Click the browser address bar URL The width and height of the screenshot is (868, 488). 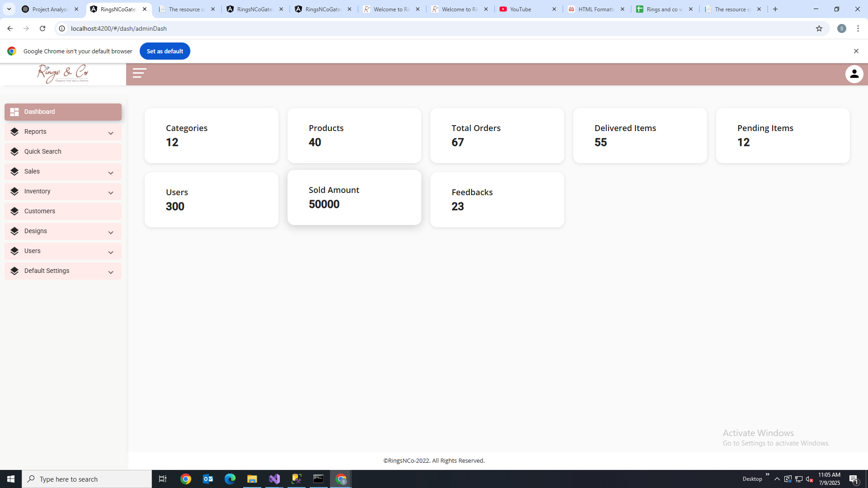[119, 28]
